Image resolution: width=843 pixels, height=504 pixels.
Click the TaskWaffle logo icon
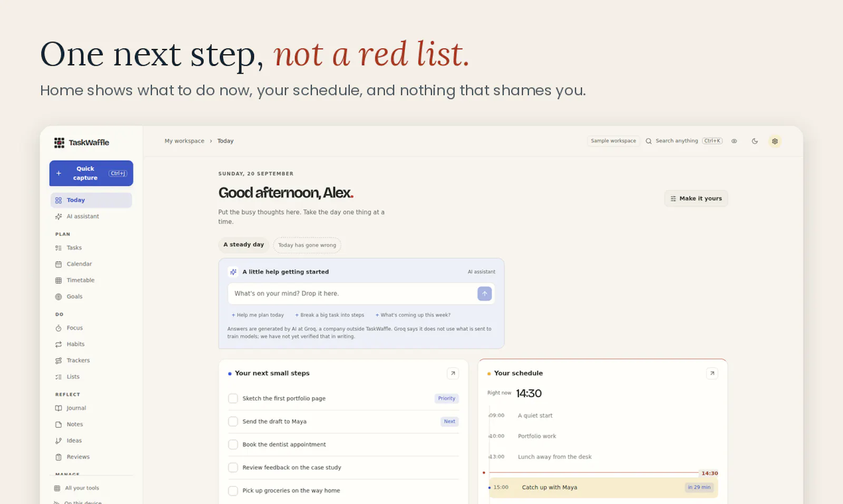[59, 143]
